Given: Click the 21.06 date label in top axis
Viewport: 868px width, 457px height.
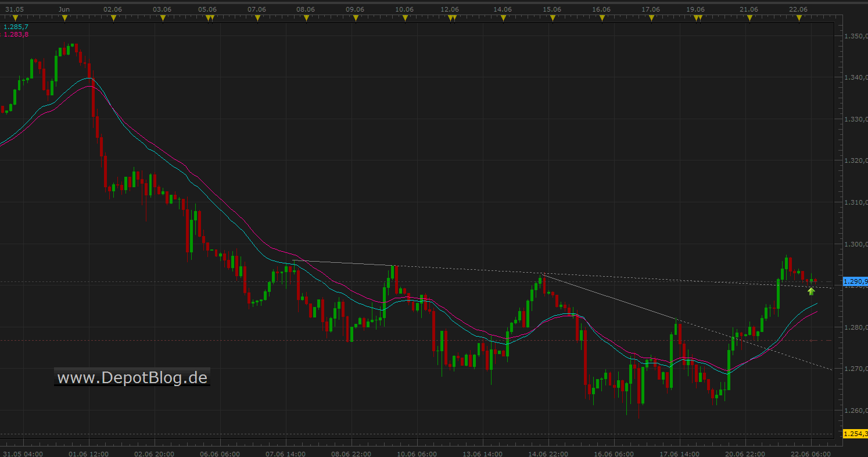Looking at the screenshot, I should tap(749, 9).
